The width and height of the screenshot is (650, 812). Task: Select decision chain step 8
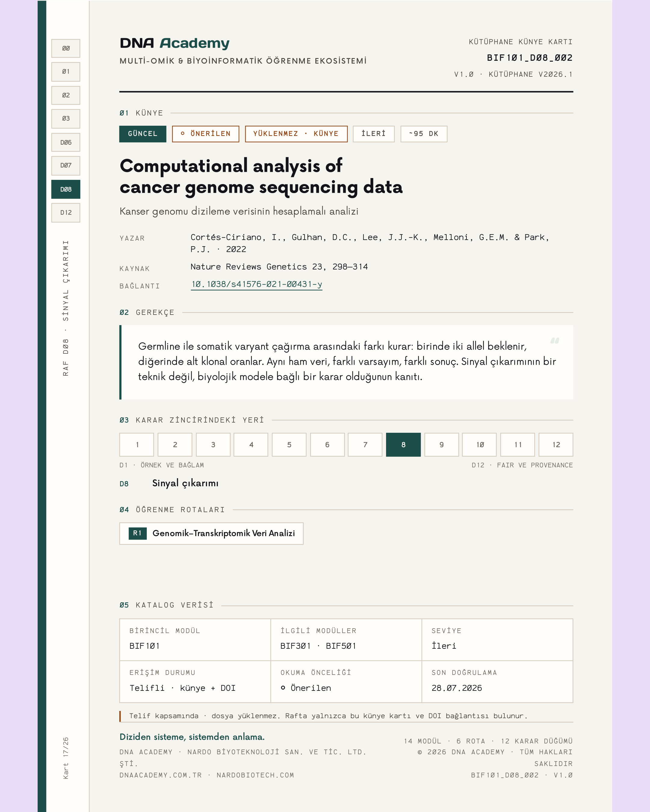[403, 445]
